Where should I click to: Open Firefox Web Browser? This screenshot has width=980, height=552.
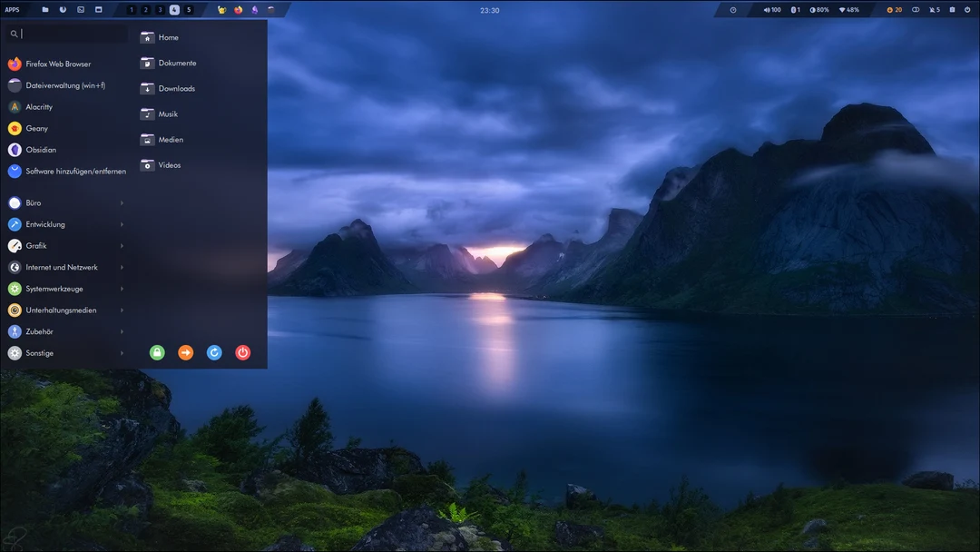(x=57, y=64)
